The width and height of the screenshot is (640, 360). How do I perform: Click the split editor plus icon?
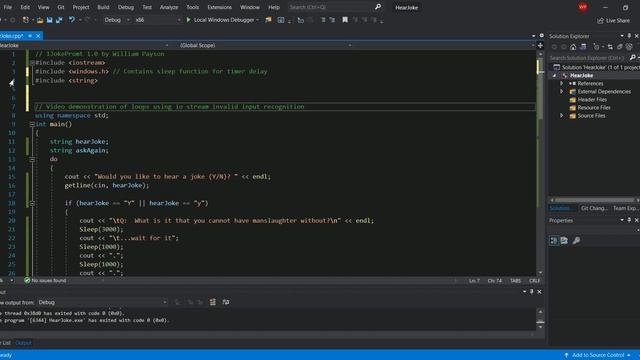tap(540, 45)
